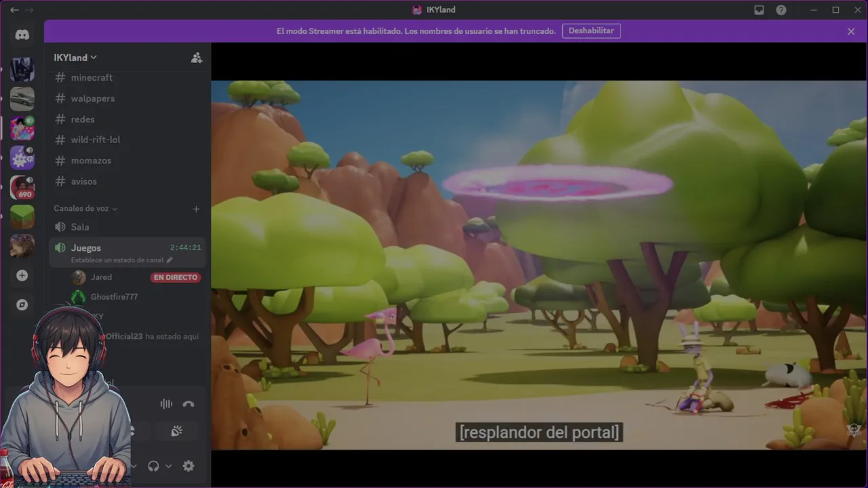Open Discord direct messages home icon

point(22,35)
